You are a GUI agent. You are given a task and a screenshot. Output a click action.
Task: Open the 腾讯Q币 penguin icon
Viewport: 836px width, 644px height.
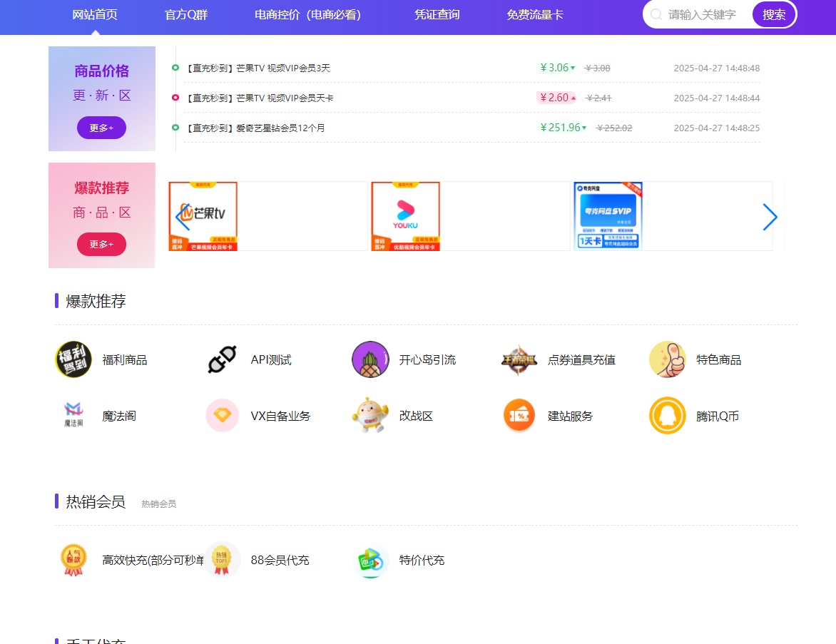coord(668,416)
